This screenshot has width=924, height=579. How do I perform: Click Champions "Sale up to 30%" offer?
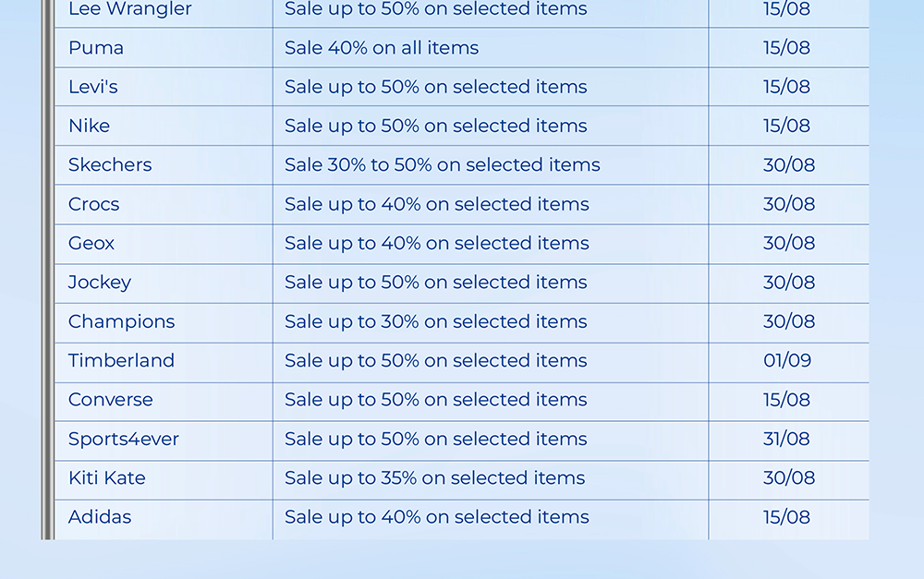[x=436, y=321]
